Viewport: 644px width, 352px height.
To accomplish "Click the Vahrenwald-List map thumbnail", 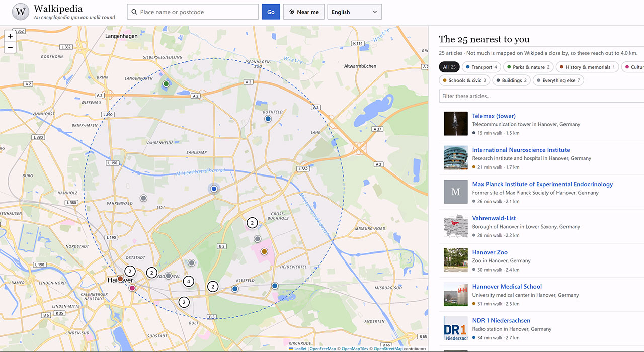I will (x=456, y=226).
